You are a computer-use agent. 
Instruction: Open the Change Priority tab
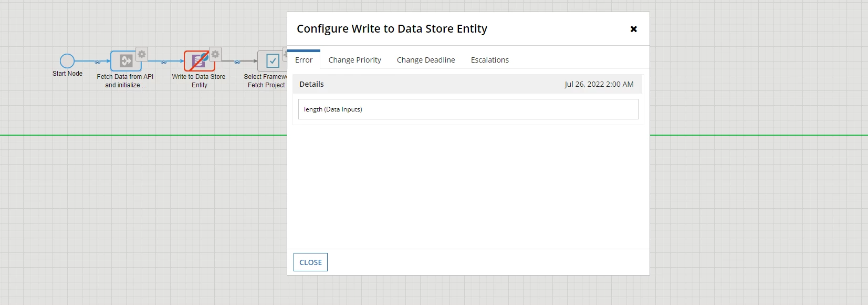[355, 60]
